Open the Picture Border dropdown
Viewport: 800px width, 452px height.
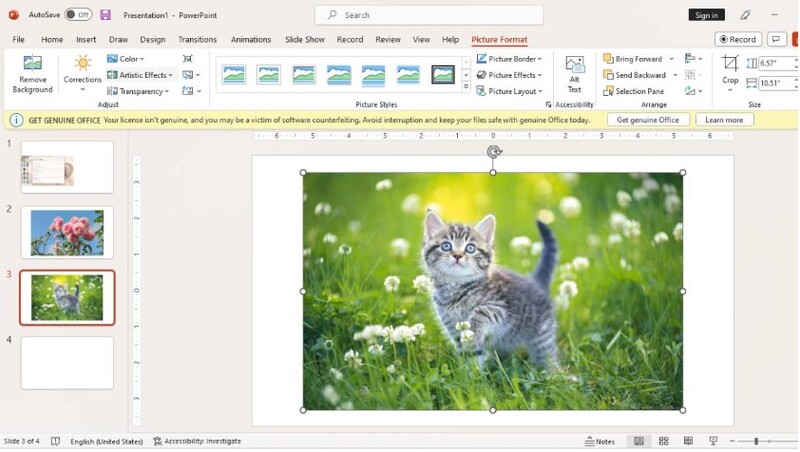pyautogui.click(x=509, y=59)
